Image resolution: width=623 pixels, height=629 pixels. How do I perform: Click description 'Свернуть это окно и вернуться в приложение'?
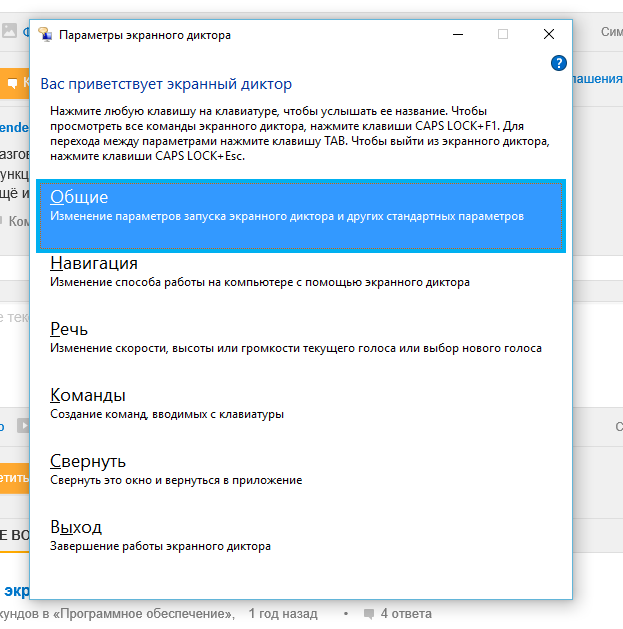(x=176, y=480)
